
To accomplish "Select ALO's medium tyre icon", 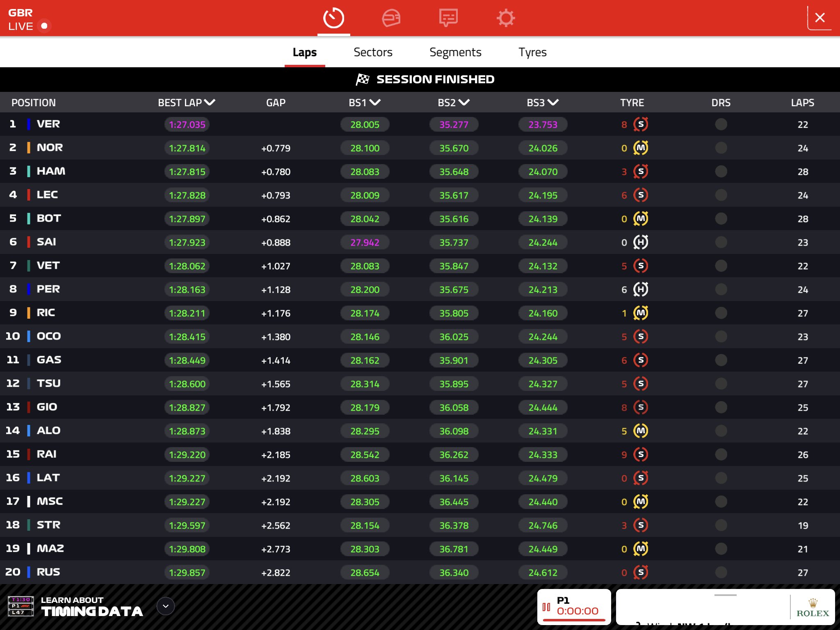I will (x=641, y=431).
